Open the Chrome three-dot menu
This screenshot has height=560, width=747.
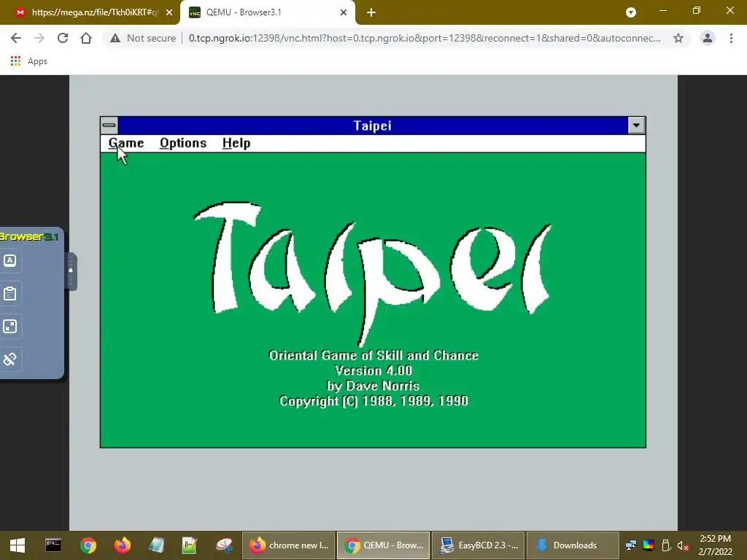(731, 38)
